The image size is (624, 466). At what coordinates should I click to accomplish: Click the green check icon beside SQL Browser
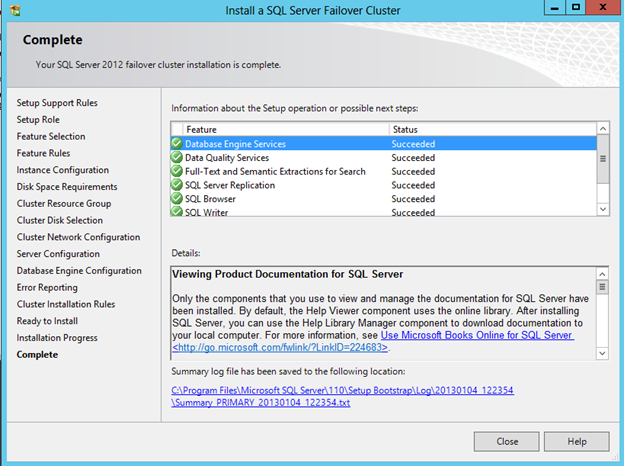point(177,199)
